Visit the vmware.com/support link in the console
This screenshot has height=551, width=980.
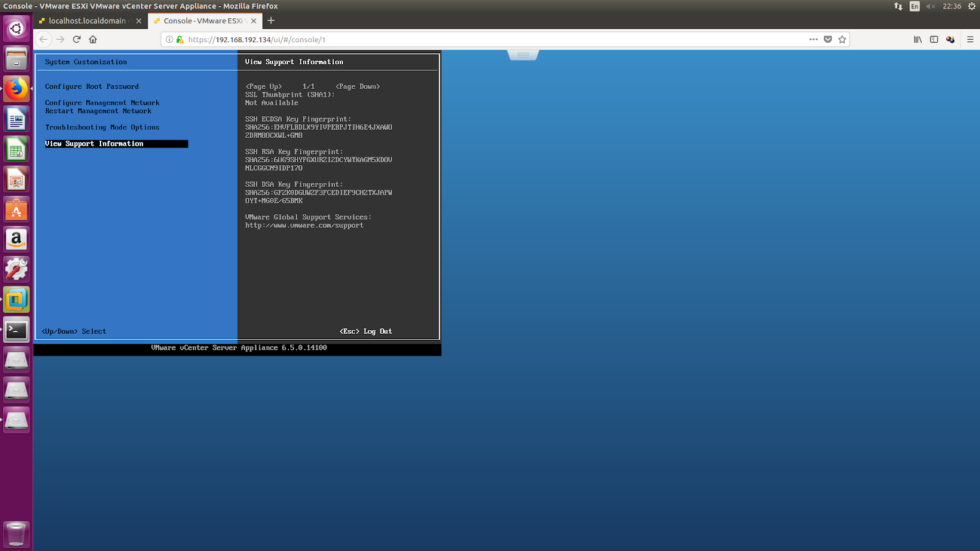[x=304, y=225]
